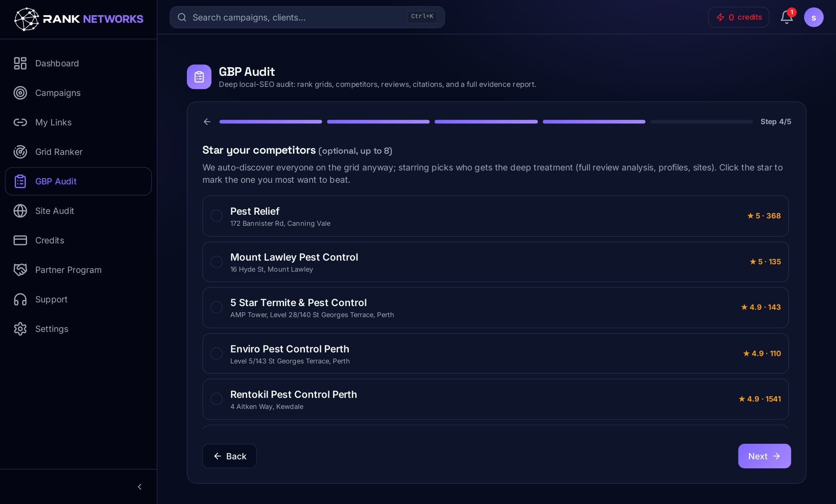Click the unfilled fifth progress segment

point(702,122)
